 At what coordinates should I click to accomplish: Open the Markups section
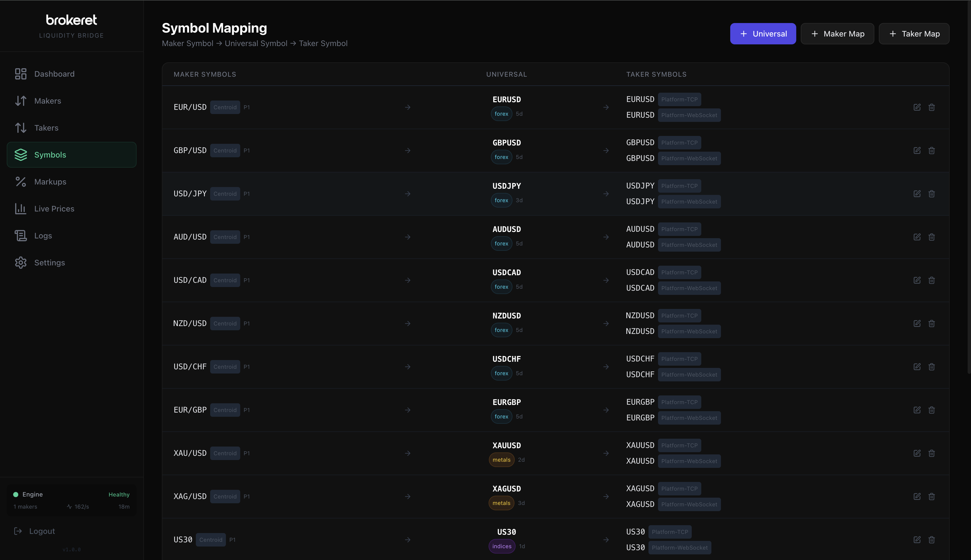tap(50, 181)
